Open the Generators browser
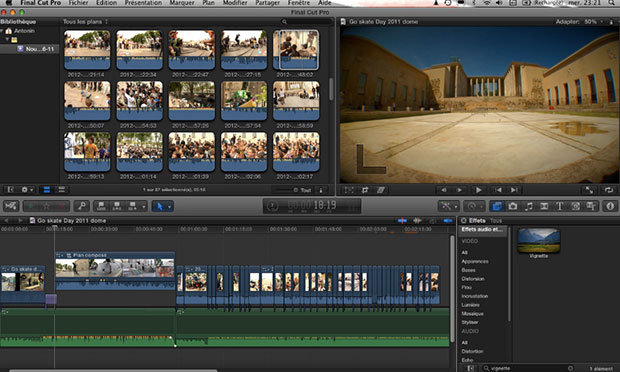Viewport: 620px width, 372px height. coord(575,206)
